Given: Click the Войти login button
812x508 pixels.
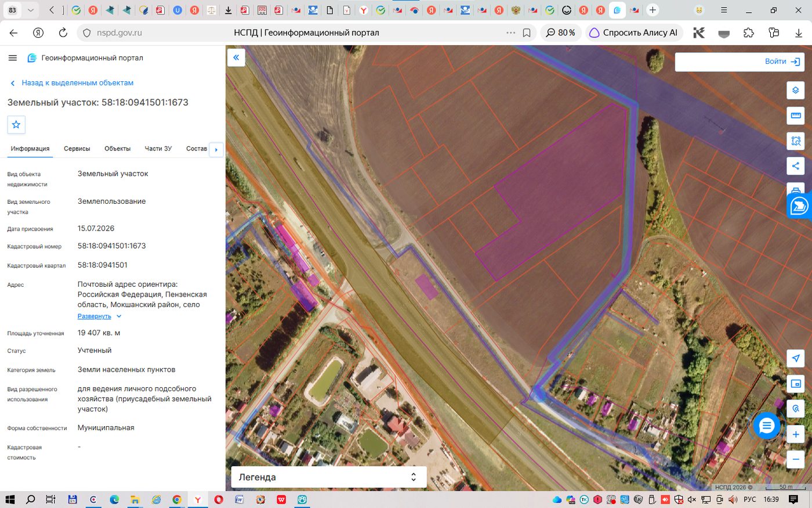Looking at the screenshot, I should point(784,62).
